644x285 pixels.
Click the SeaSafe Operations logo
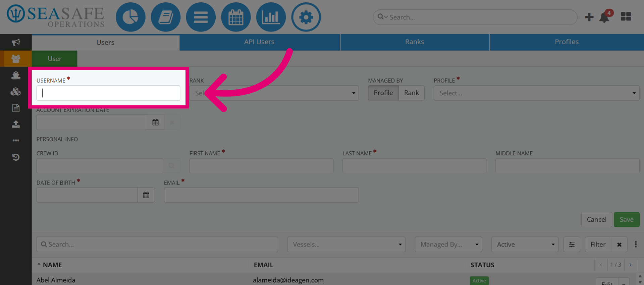(x=56, y=16)
